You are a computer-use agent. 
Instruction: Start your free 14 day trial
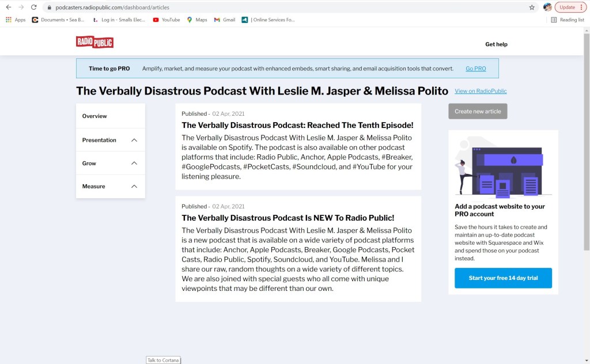503,278
